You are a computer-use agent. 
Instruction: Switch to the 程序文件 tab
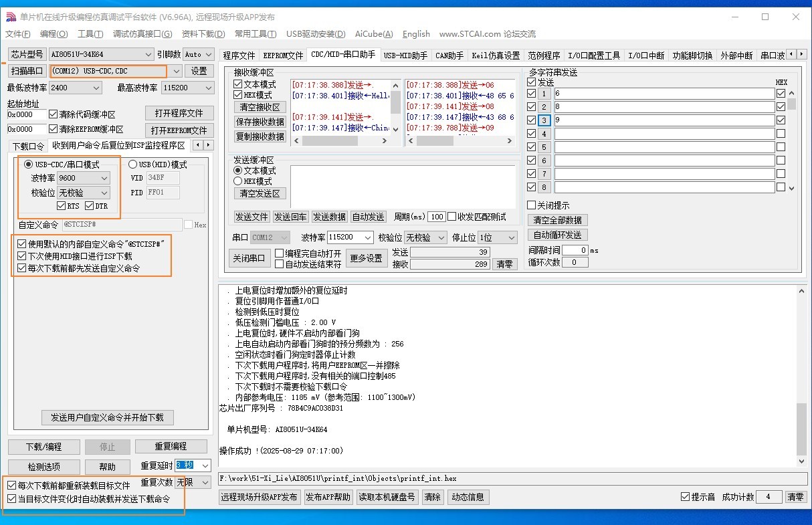(239, 56)
